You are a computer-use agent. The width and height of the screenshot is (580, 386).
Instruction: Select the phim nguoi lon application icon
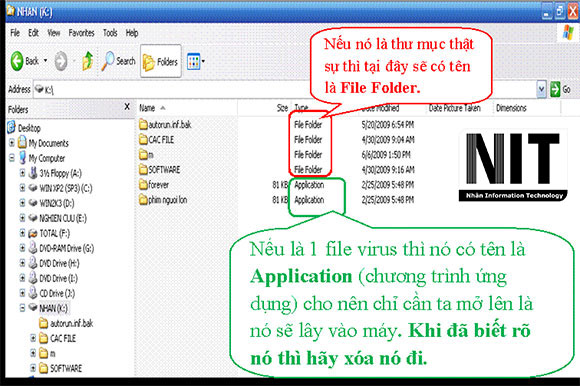click(143, 200)
